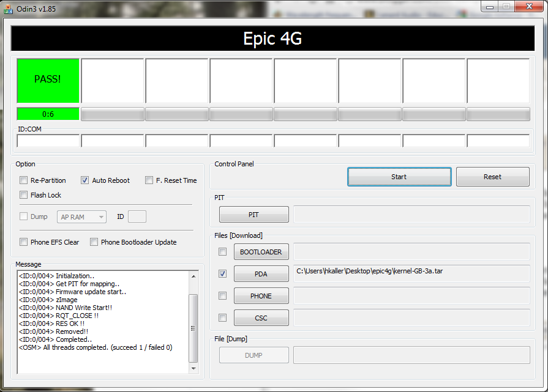
Task: Click the first ID:COM port box
Action: point(48,141)
